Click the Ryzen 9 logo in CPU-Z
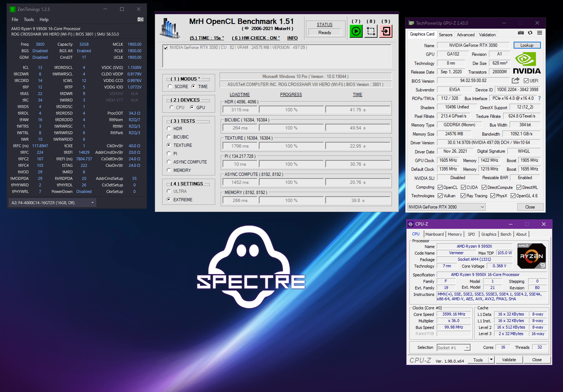563x392 pixels. tap(531, 256)
